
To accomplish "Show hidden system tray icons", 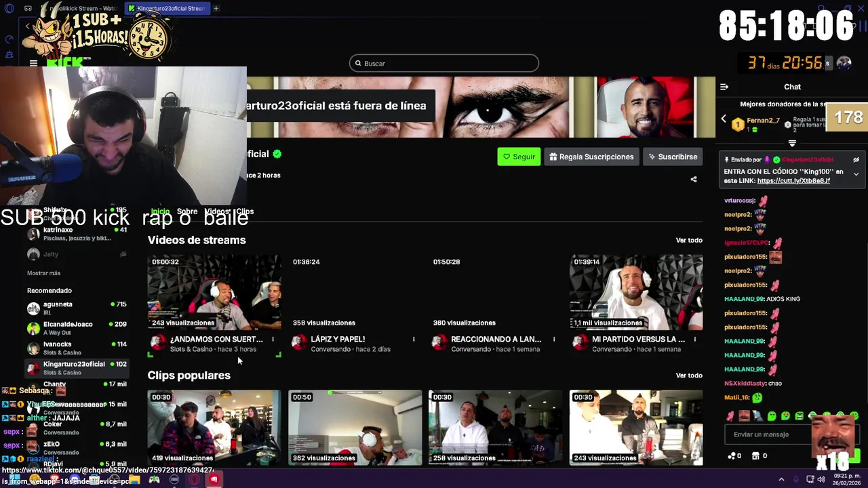I will tap(781, 479).
